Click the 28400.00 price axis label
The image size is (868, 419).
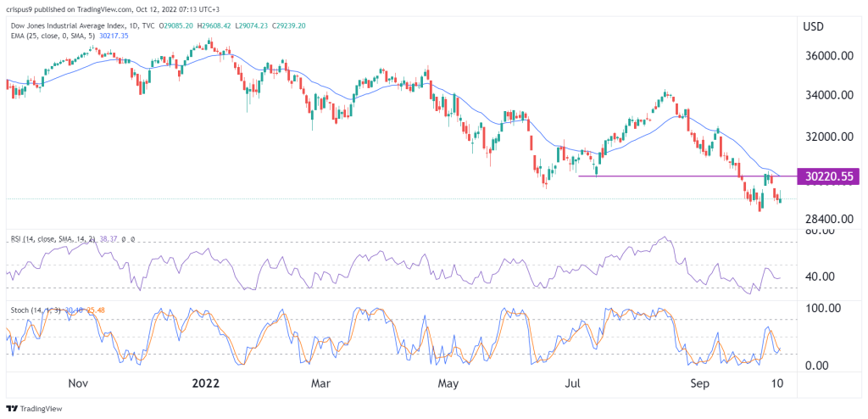(827, 219)
